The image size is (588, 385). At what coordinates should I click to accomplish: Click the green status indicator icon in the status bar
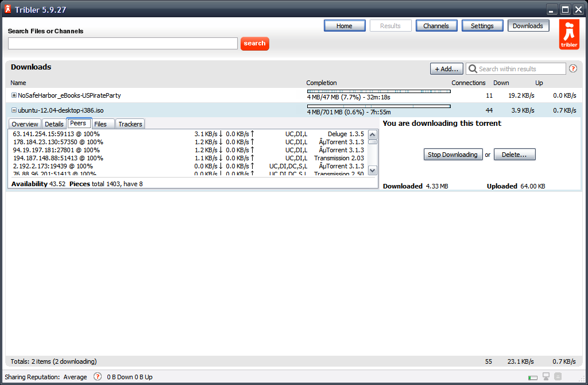pyautogui.click(x=532, y=378)
